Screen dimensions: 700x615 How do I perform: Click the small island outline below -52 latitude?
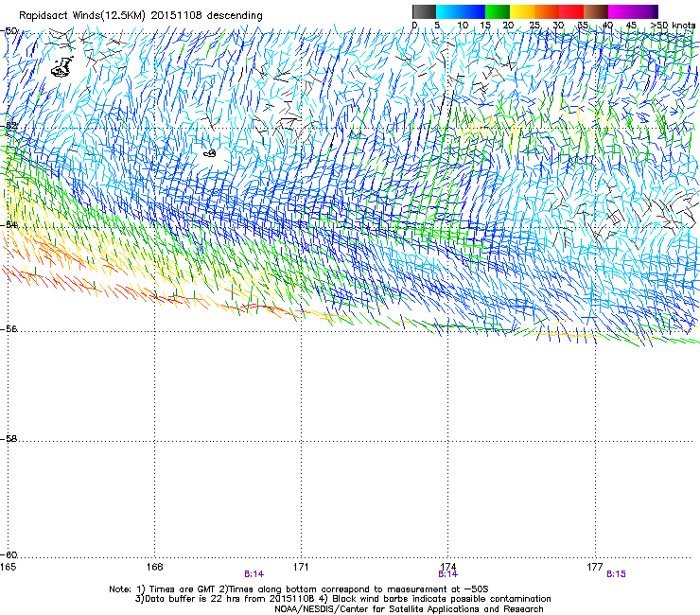tap(210, 153)
